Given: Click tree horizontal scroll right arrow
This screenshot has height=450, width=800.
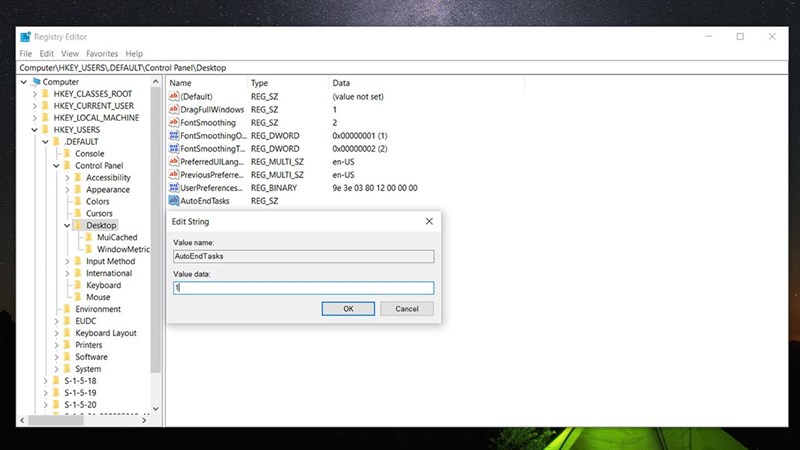Looking at the screenshot, I should (x=144, y=420).
